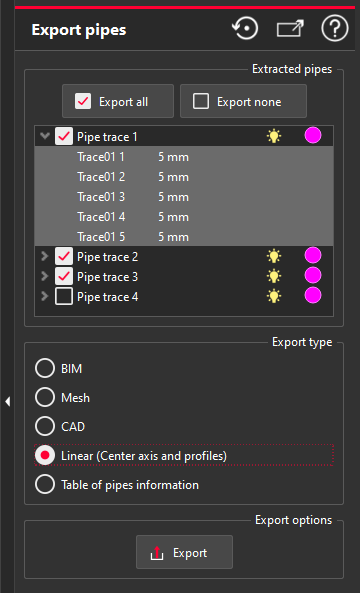This screenshot has width=360, height=593.
Task: Click the reset icon in Export pipes header
Action: [x=245, y=29]
